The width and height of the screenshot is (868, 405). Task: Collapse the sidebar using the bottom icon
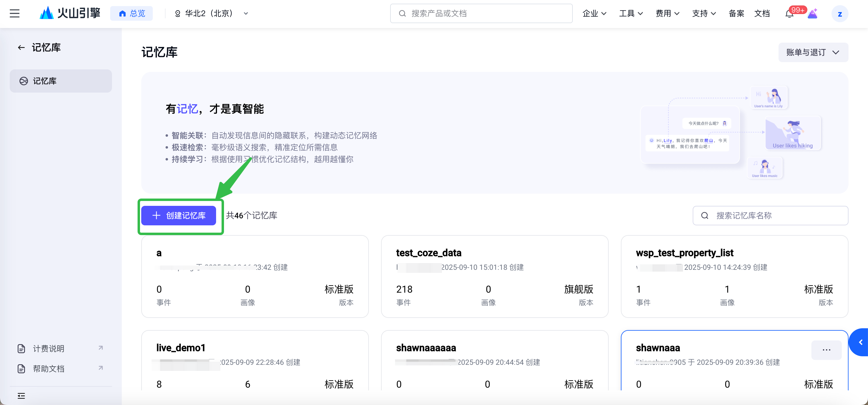click(x=21, y=396)
